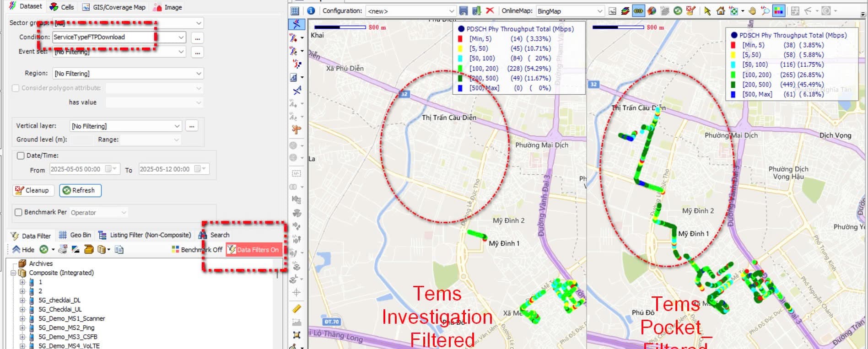Click the green refresh icon beside Hide
The width and height of the screenshot is (868, 349).
pyautogui.click(x=44, y=249)
